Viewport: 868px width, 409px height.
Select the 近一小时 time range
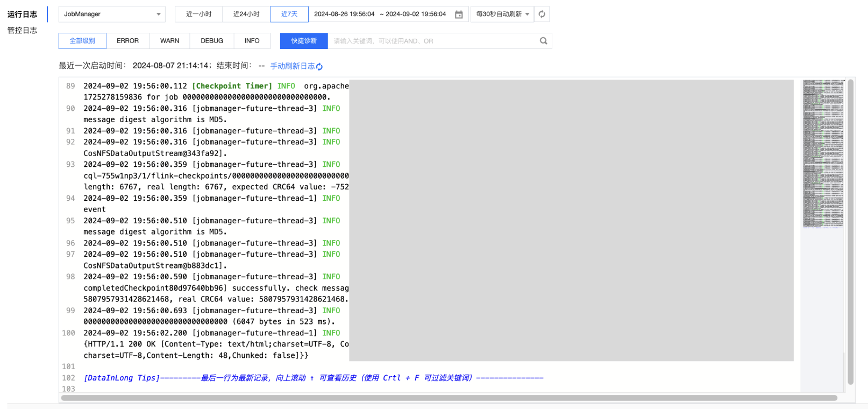point(198,15)
